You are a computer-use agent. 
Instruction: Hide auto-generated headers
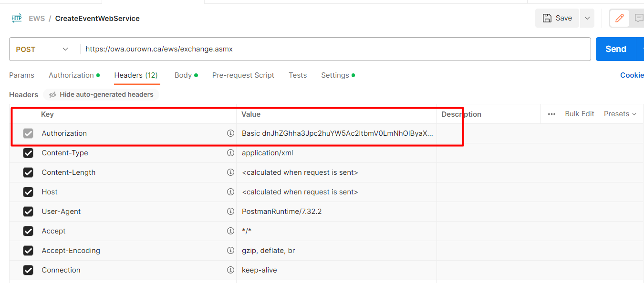(x=101, y=94)
